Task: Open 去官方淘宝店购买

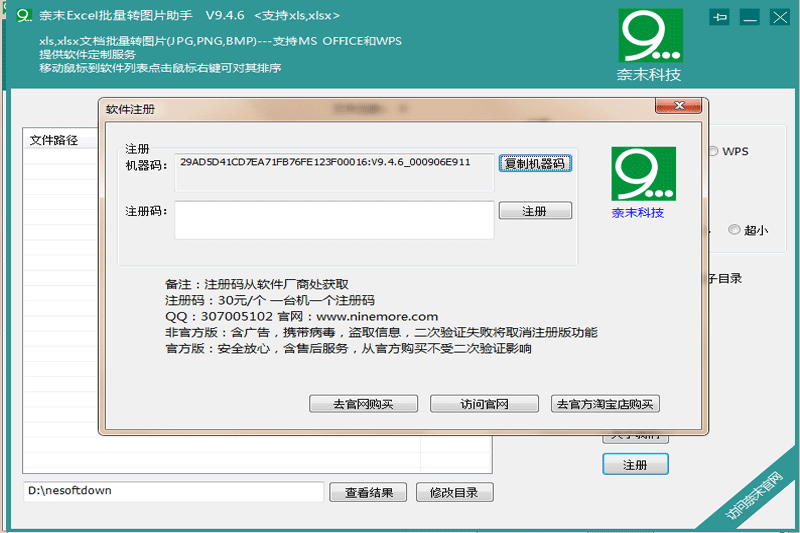Action: pyautogui.click(x=606, y=404)
